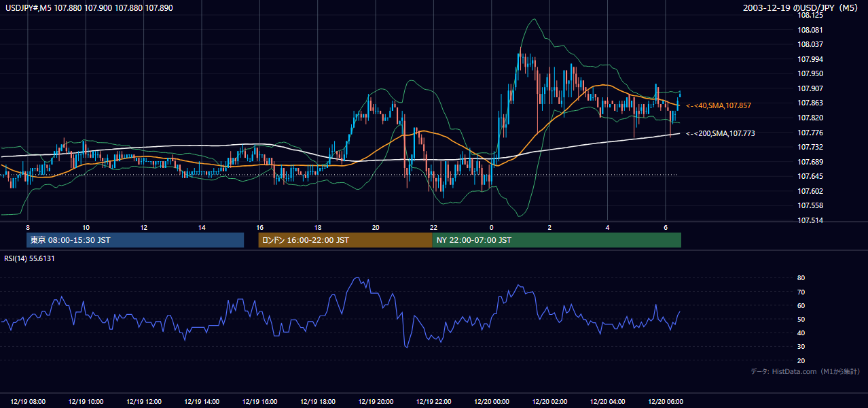Select the NY 22:00-07:00 JST session bar
Screen dimensions: 868x408
pyautogui.click(x=556, y=240)
